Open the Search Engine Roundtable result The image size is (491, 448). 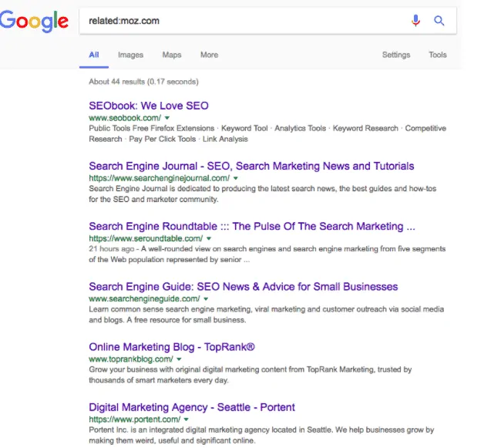[x=252, y=227]
